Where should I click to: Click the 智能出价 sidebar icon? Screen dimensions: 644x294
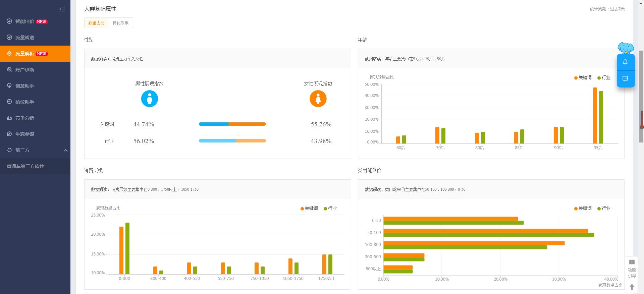(x=9, y=21)
